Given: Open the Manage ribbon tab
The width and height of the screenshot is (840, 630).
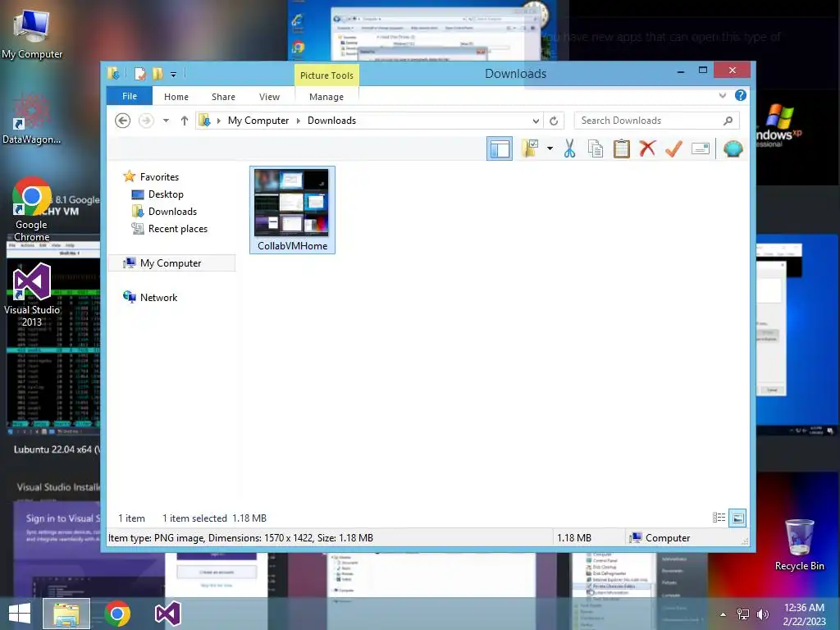Looking at the screenshot, I should click(326, 97).
